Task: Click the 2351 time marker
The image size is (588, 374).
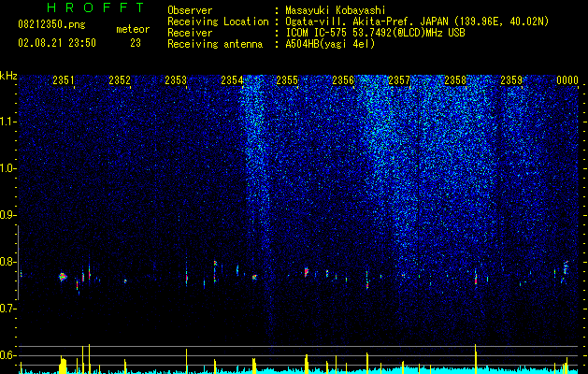Action: (64, 80)
